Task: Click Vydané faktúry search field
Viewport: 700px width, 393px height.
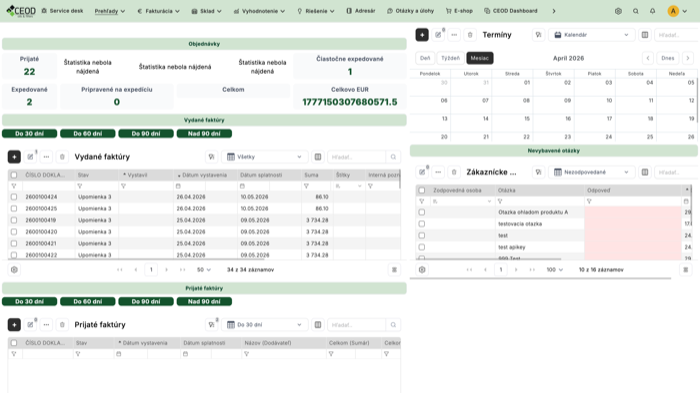Action: [x=356, y=157]
